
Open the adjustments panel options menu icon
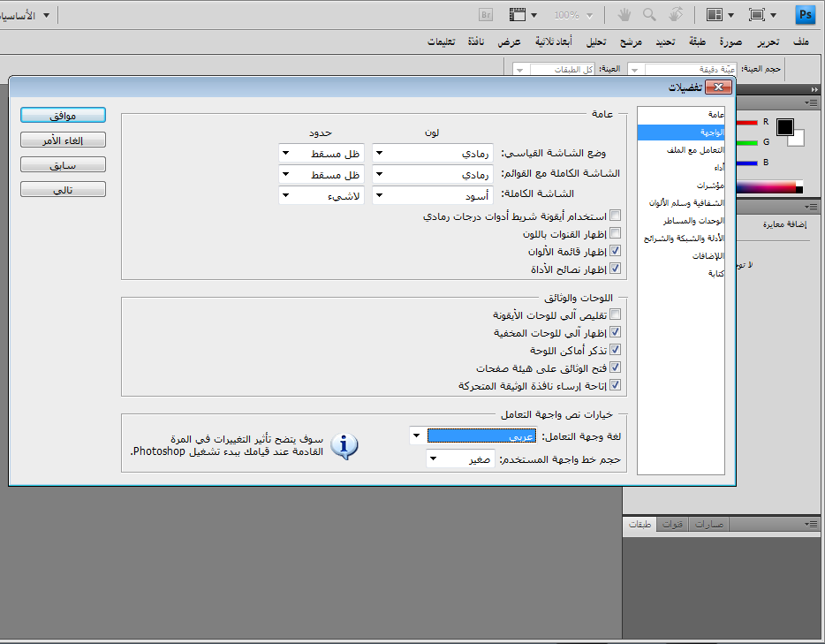pyautogui.click(x=812, y=208)
